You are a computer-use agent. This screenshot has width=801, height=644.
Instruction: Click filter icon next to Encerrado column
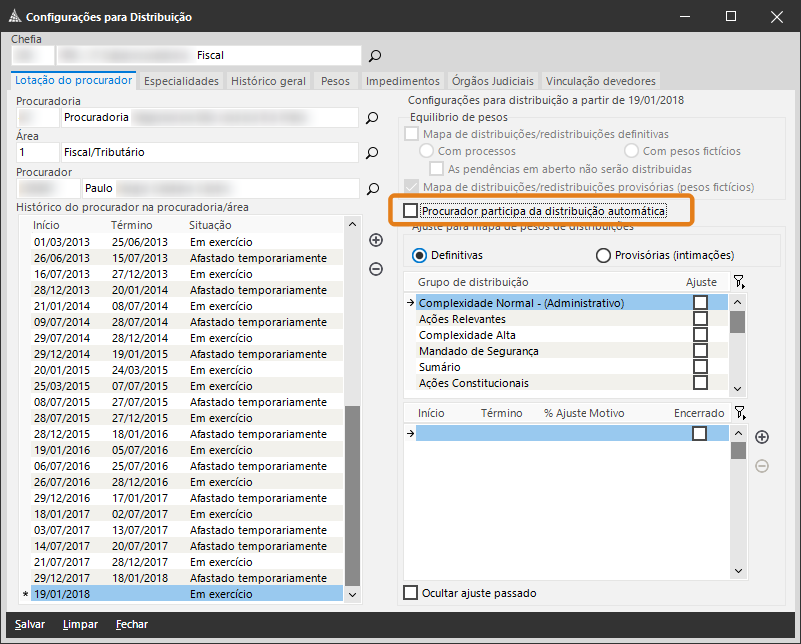pos(738,413)
